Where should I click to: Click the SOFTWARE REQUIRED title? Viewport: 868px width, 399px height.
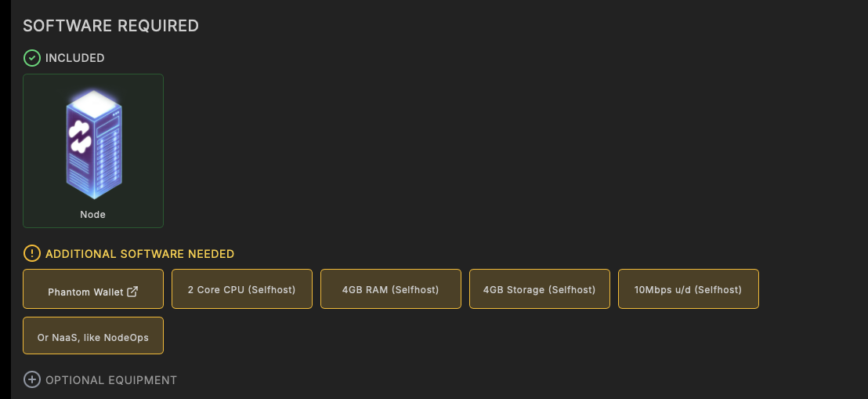click(110, 26)
